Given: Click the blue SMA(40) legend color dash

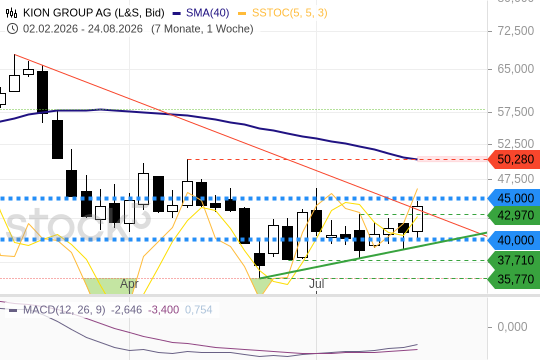Looking at the screenshot, I should (x=177, y=14).
